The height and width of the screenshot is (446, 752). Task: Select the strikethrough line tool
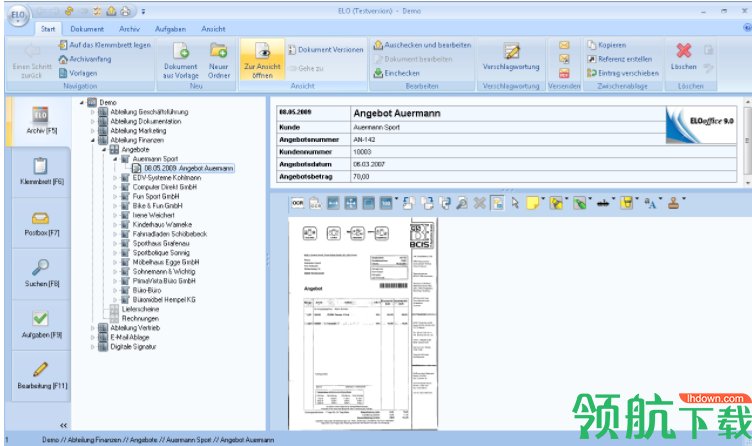[x=603, y=203]
